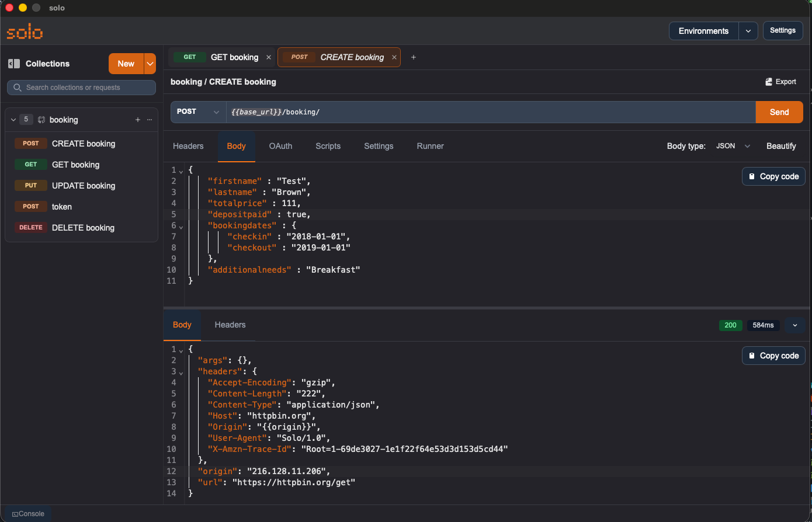
Task: Click the Solo logo in header
Action: coord(25,32)
